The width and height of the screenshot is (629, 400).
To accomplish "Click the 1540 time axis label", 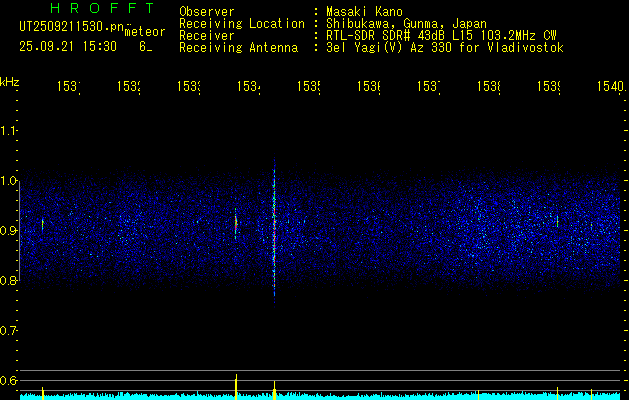I will (x=611, y=86).
